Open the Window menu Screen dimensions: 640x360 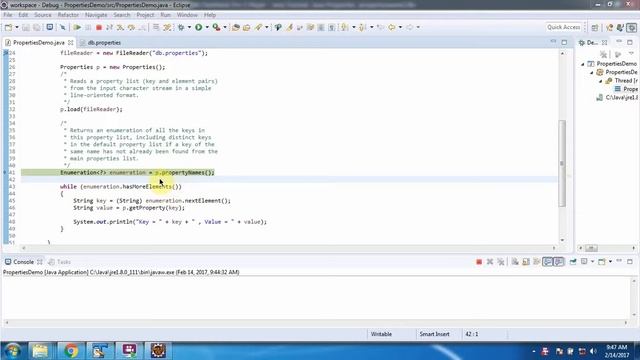click(187, 15)
